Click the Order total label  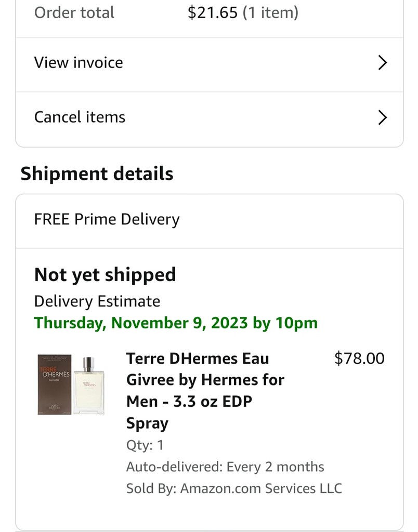coord(74,13)
